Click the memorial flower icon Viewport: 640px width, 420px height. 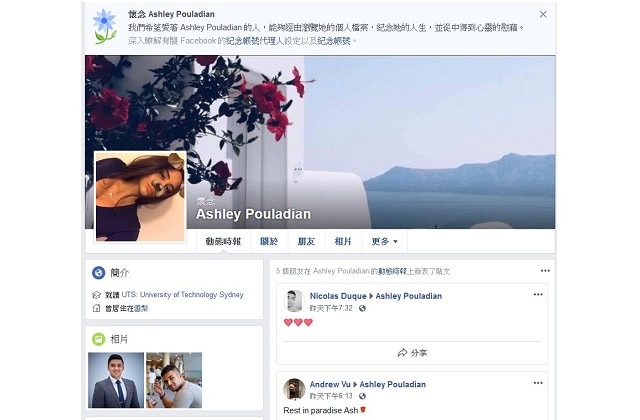(104, 26)
